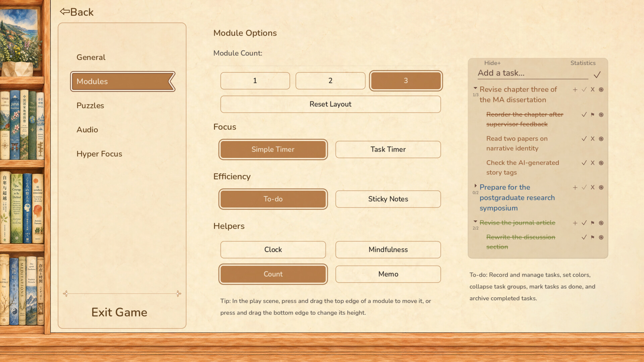Image resolution: width=644 pixels, height=362 pixels.
Task: Archive Revise the journal article with flag
Action: tap(592, 223)
